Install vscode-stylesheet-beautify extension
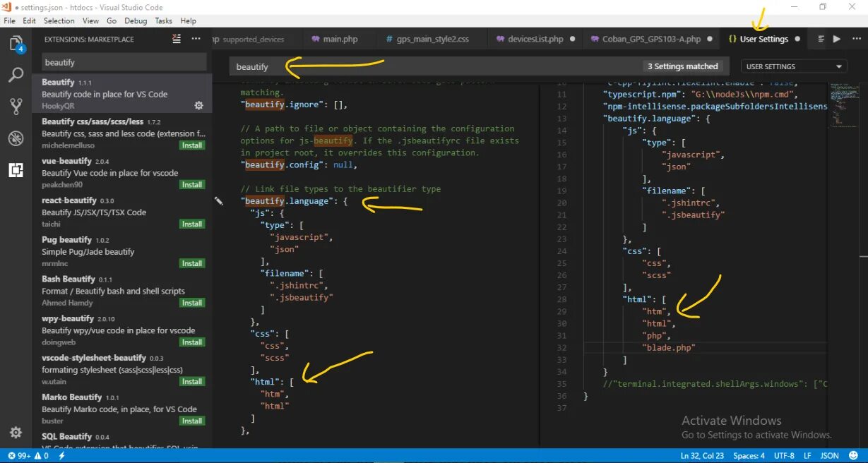This screenshot has height=463, width=868. point(192,382)
